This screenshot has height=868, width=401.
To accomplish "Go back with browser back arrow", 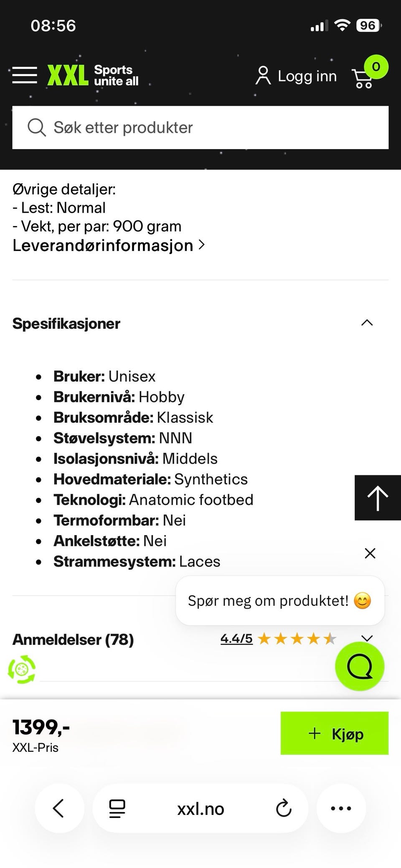I will [59, 808].
